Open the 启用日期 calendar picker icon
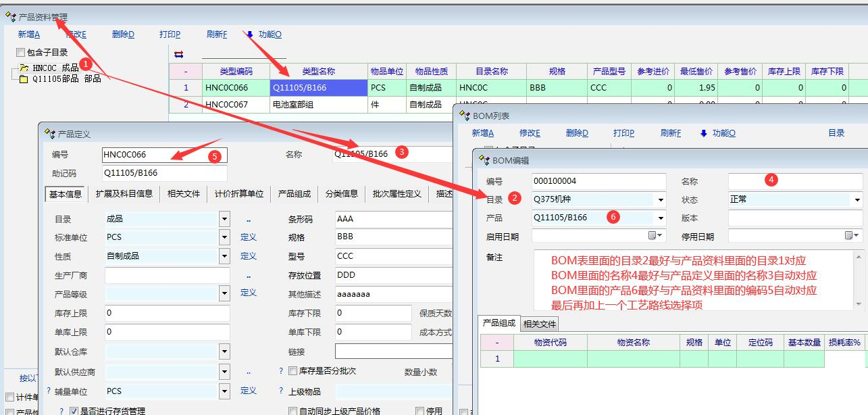Image resolution: width=868 pixels, height=415 pixels. (653, 236)
